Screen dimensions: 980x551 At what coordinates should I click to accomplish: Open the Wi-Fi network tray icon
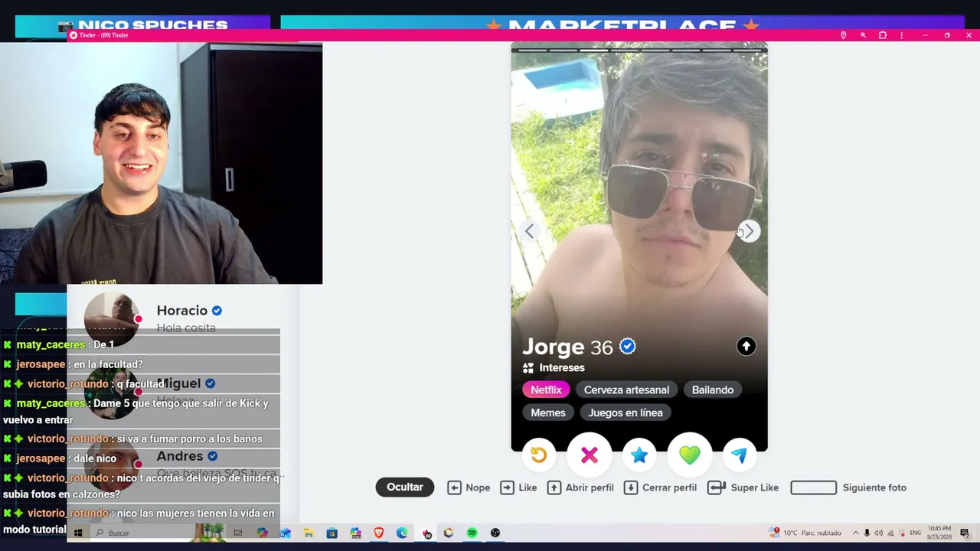[x=890, y=533]
